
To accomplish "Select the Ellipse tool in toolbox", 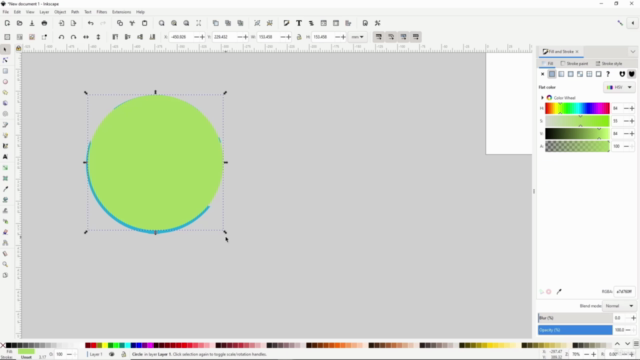I will click(5, 82).
